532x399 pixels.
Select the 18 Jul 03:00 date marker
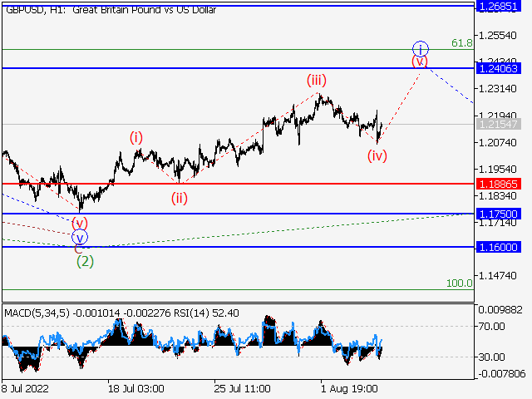[x=136, y=388]
